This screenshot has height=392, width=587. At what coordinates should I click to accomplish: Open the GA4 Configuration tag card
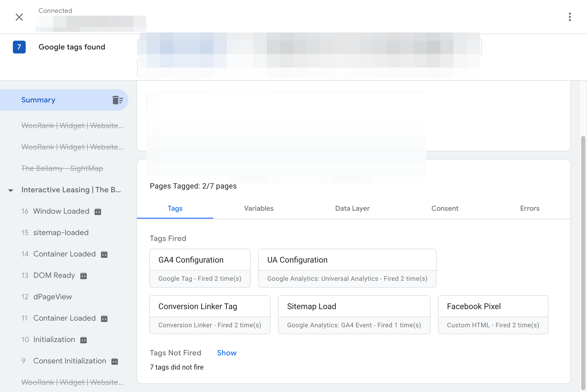200,268
